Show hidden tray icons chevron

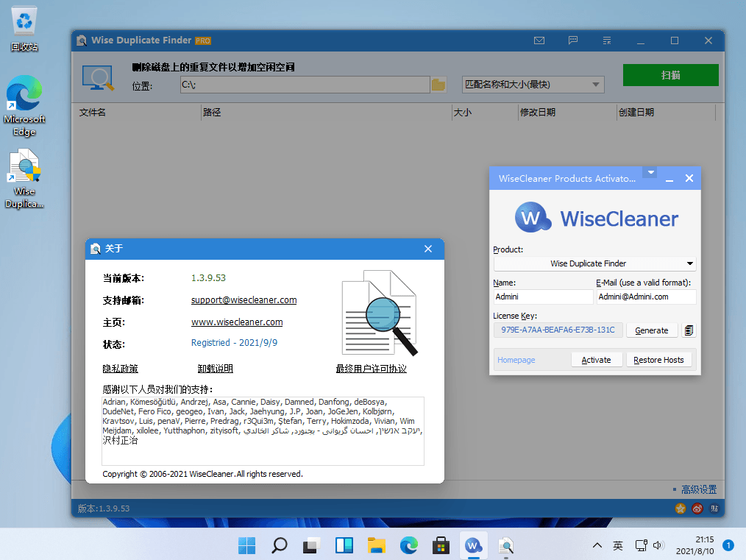pos(597,545)
